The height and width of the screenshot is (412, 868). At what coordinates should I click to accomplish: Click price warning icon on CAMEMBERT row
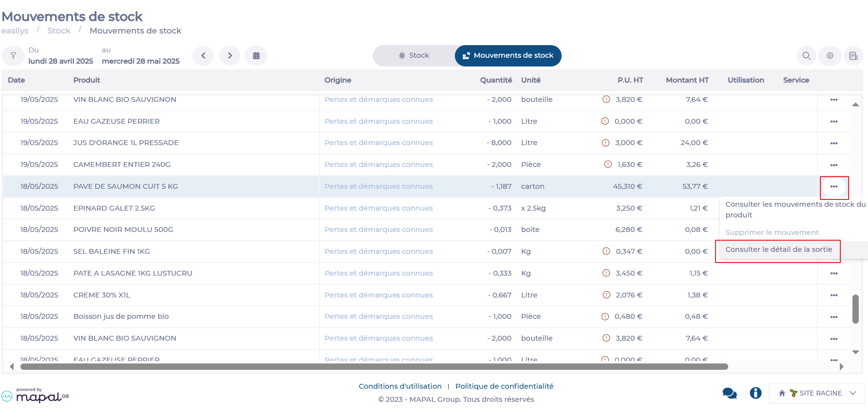(608, 165)
